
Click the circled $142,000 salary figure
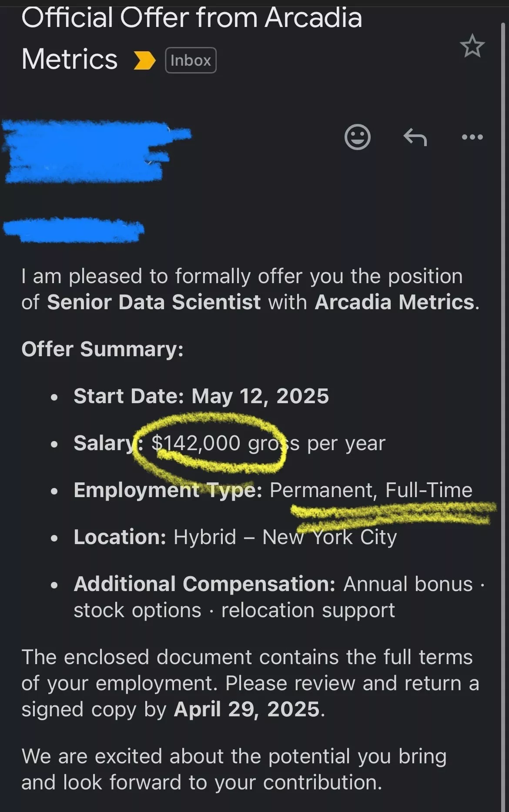point(196,443)
